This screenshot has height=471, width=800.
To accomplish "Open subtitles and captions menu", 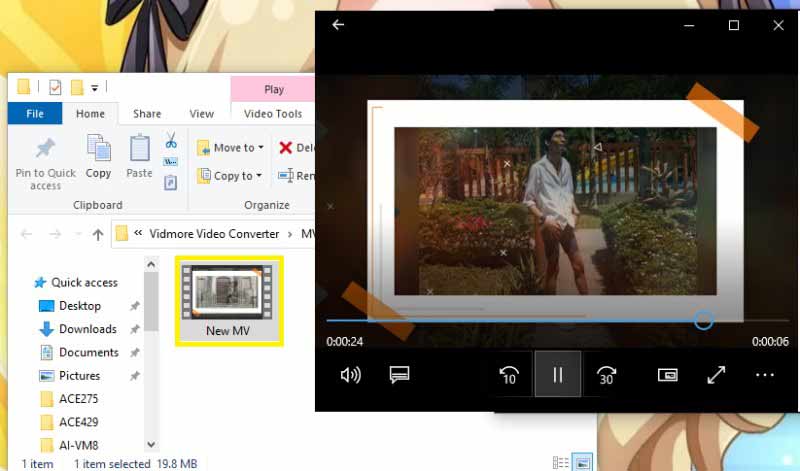I will [399, 375].
